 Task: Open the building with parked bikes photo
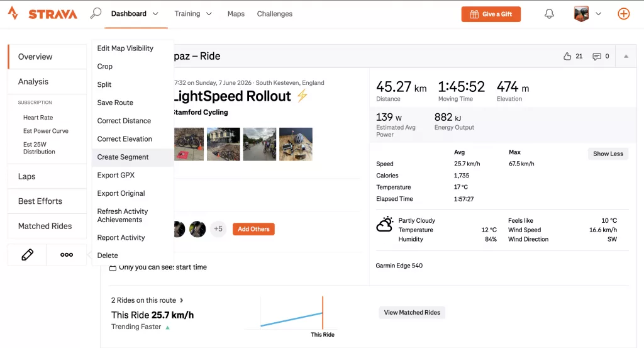[x=223, y=144]
